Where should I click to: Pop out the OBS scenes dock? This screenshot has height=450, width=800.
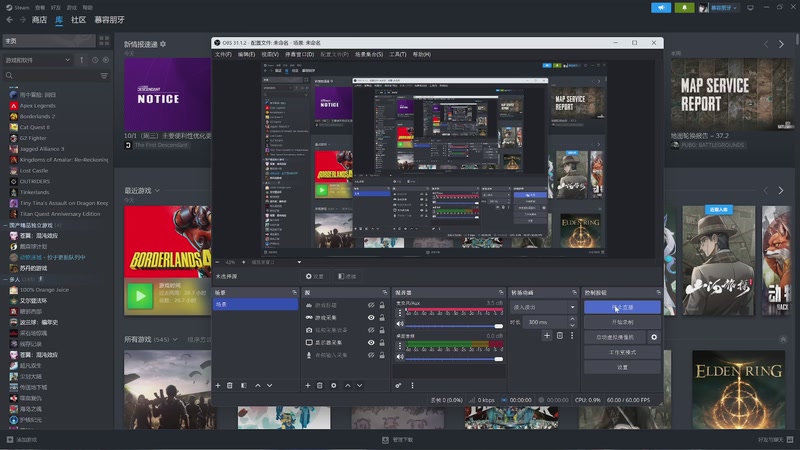[x=294, y=292]
